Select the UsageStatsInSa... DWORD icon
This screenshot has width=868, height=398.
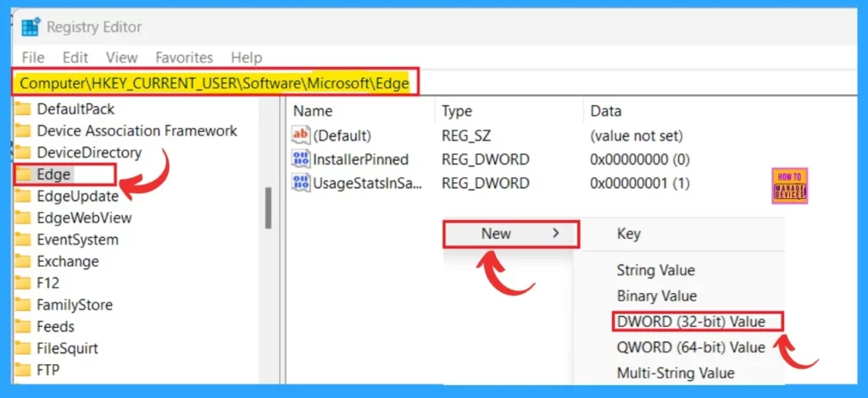(301, 183)
